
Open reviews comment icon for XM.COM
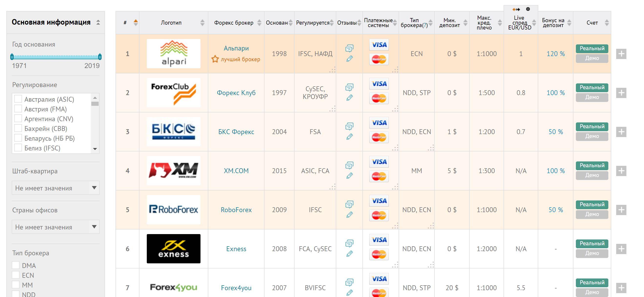[x=349, y=165]
